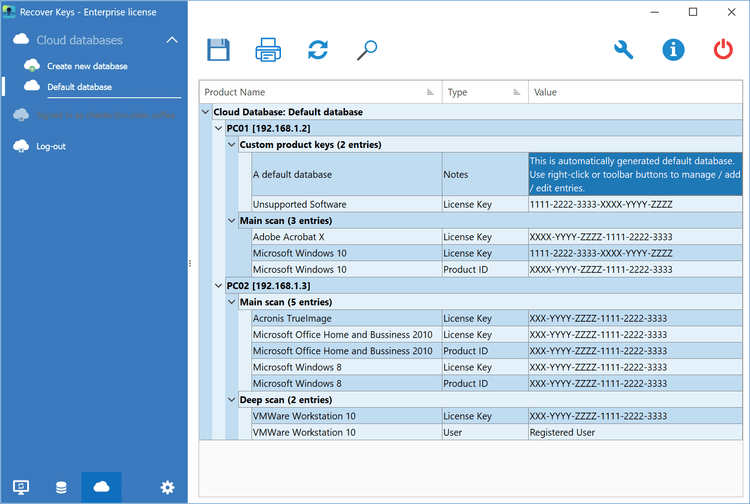Select the Adobe Acrobat X row
The width and height of the screenshot is (750, 504).
(x=497, y=237)
